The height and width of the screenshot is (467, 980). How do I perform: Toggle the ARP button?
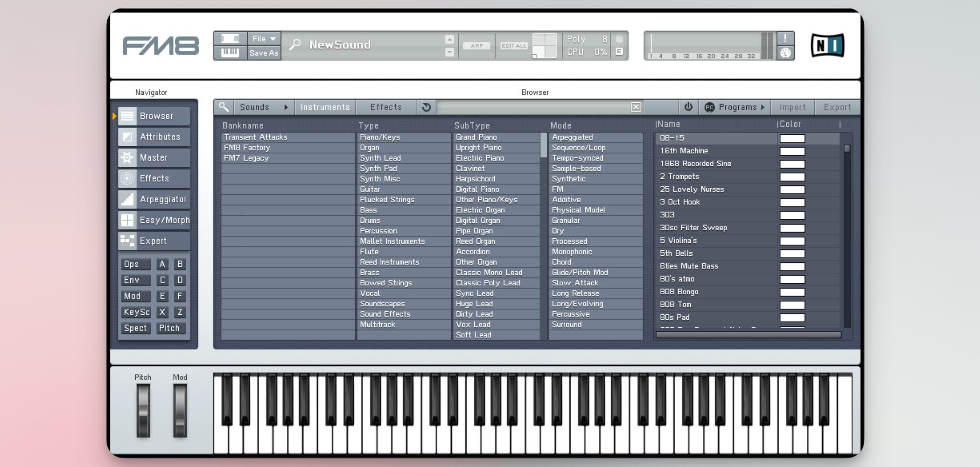(x=476, y=46)
